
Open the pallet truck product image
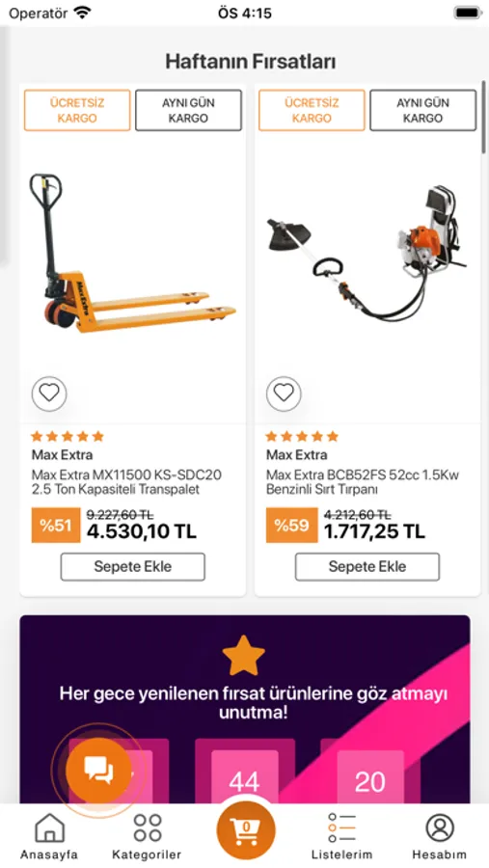tap(132, 255)
